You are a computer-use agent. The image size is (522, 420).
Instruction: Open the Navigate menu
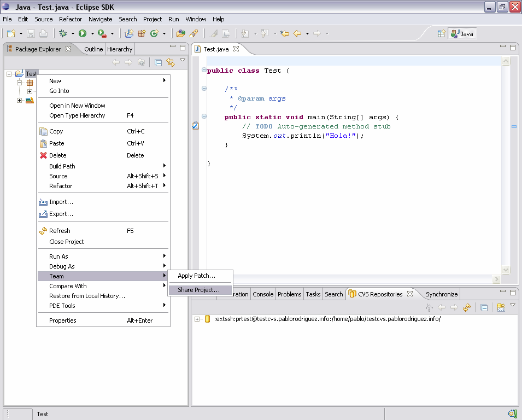(x=100, y=19)
